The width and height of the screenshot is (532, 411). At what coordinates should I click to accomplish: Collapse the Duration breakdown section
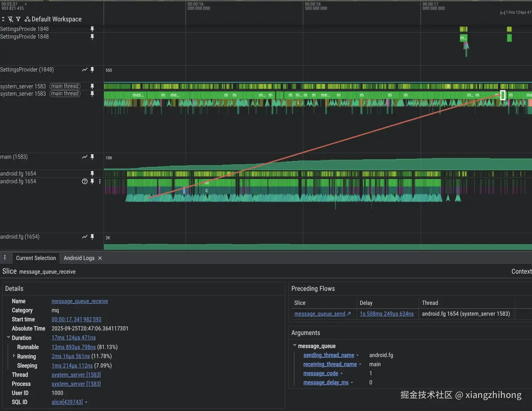click(x=8, y=337)
